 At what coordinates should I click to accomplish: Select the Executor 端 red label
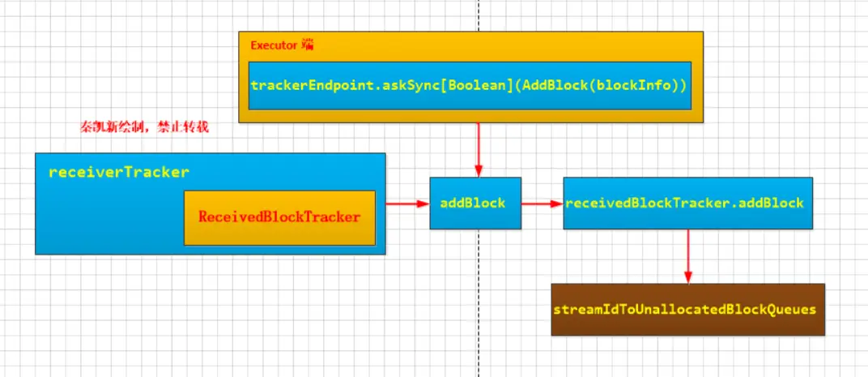[282, 45]
